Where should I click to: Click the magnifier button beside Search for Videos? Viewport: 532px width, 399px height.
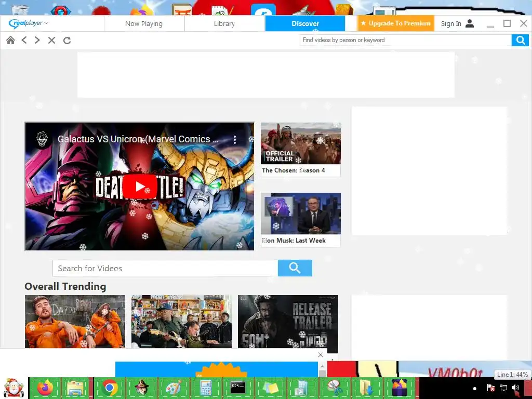(x=295, y=268)
